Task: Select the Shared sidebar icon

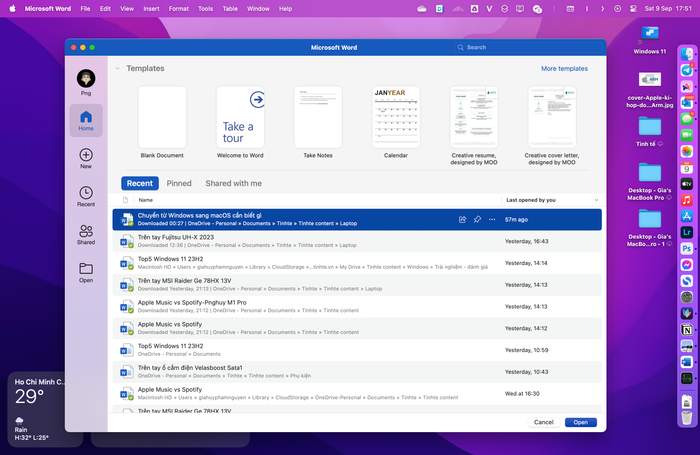Action: (86, 234)
